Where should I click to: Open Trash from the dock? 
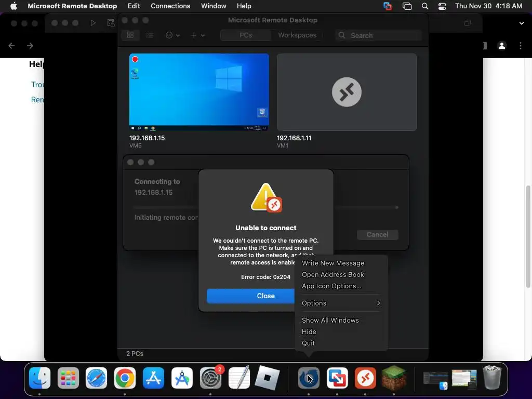(492, 377)
